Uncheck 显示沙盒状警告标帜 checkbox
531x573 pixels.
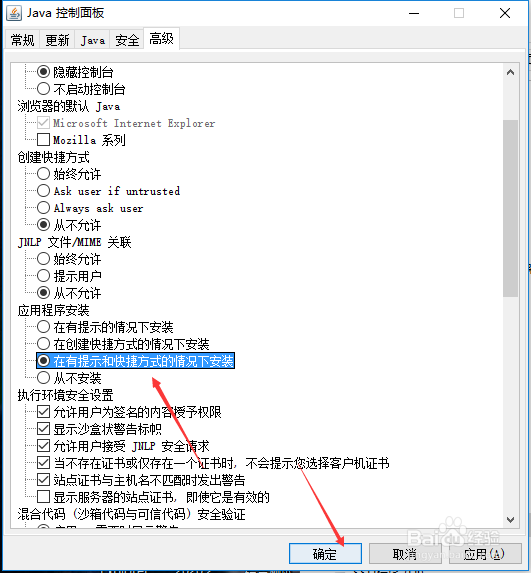click(x=43, y=429)
